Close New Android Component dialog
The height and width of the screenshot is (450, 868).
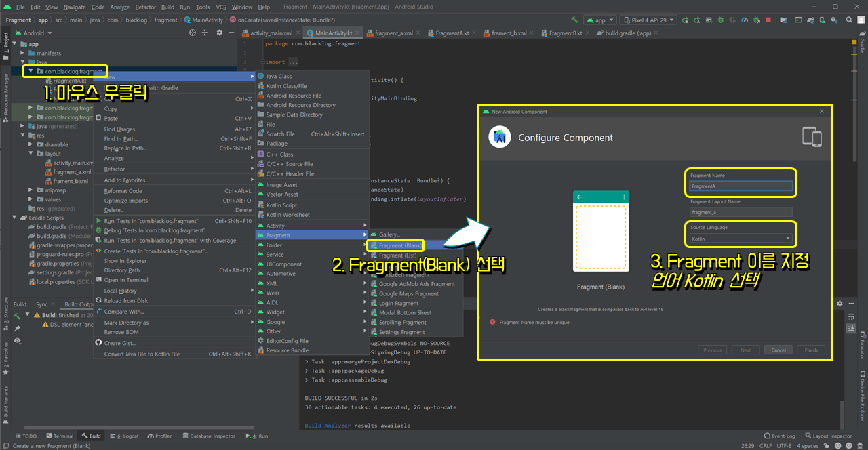pos(822,111)
